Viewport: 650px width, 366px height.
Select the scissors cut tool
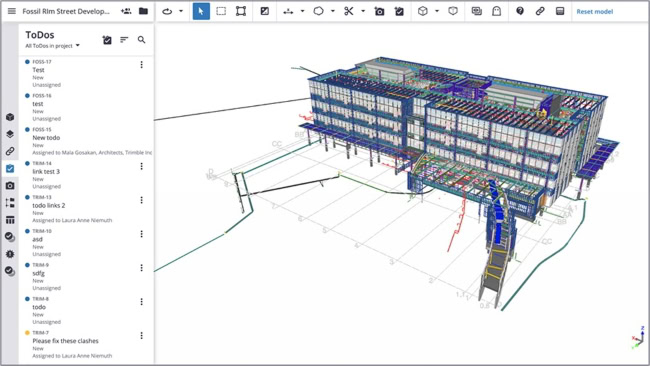[349, 11]
